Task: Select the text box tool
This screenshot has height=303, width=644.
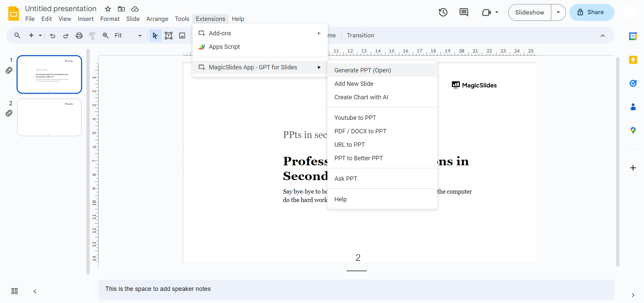Action: pos(168,35)
